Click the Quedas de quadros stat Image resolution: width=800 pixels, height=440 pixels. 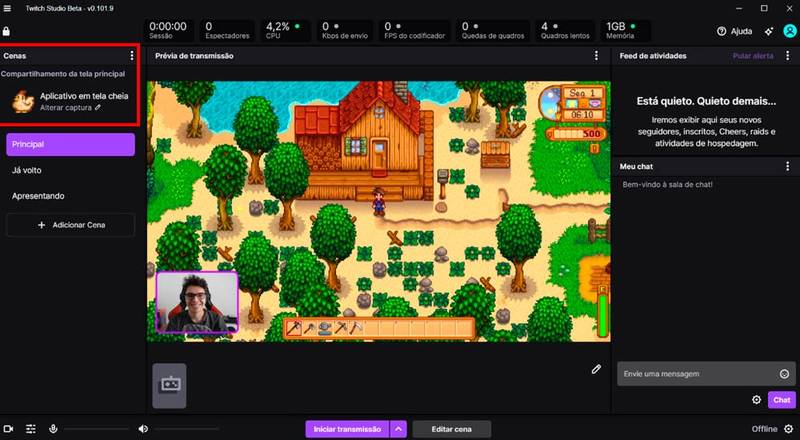(492, 31)
